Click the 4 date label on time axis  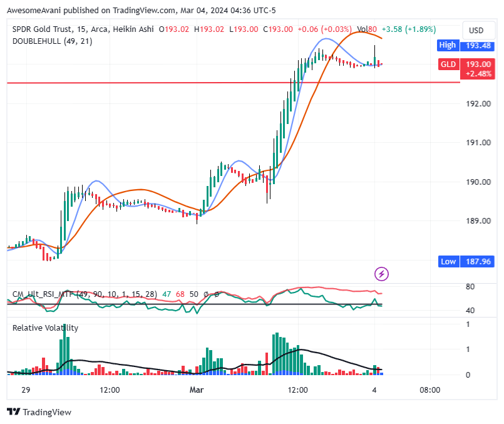(374, 390)
